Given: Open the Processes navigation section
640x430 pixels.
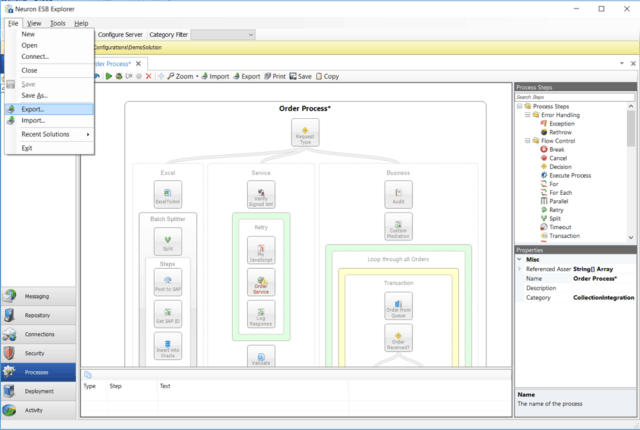Looking at the screenshot, I should [x=38, y=372].
